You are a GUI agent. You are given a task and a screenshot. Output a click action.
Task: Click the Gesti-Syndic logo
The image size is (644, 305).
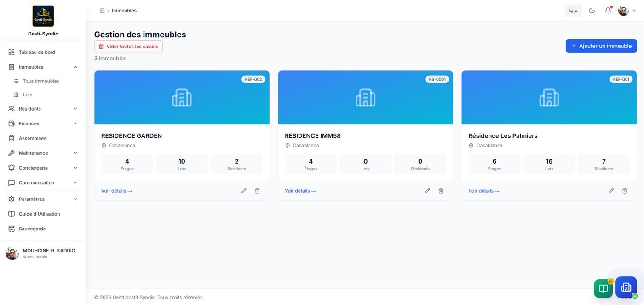pos(43,16)
